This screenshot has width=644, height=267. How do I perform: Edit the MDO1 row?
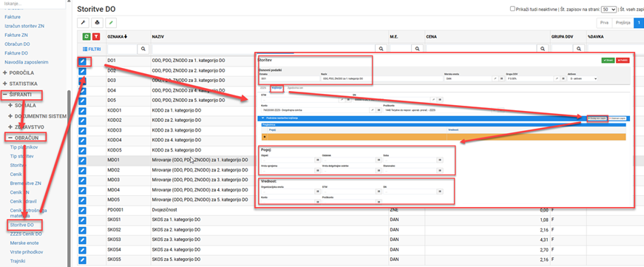pos(83,160)
